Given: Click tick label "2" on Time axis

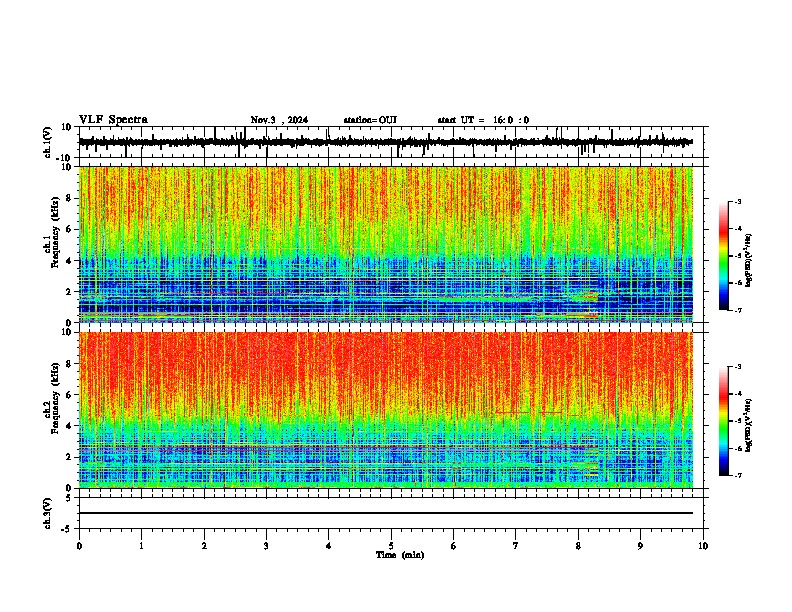Looking at the screenshot, I should tap(204, 546).
